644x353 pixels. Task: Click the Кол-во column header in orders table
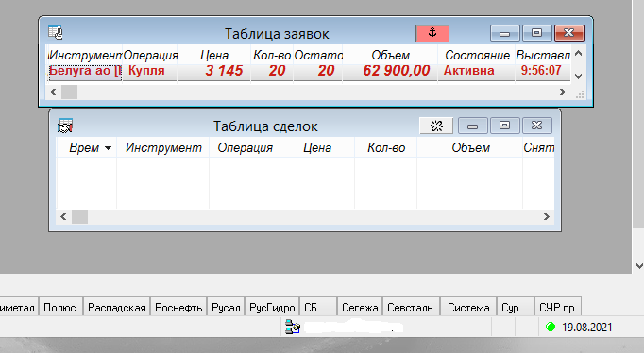pyautogui.click(x=272, y=55)
